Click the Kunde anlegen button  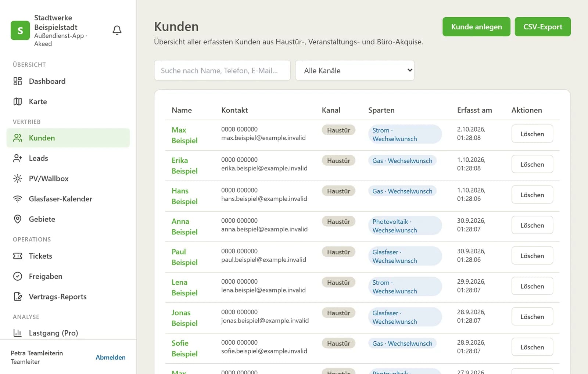(x=476, y=27)
